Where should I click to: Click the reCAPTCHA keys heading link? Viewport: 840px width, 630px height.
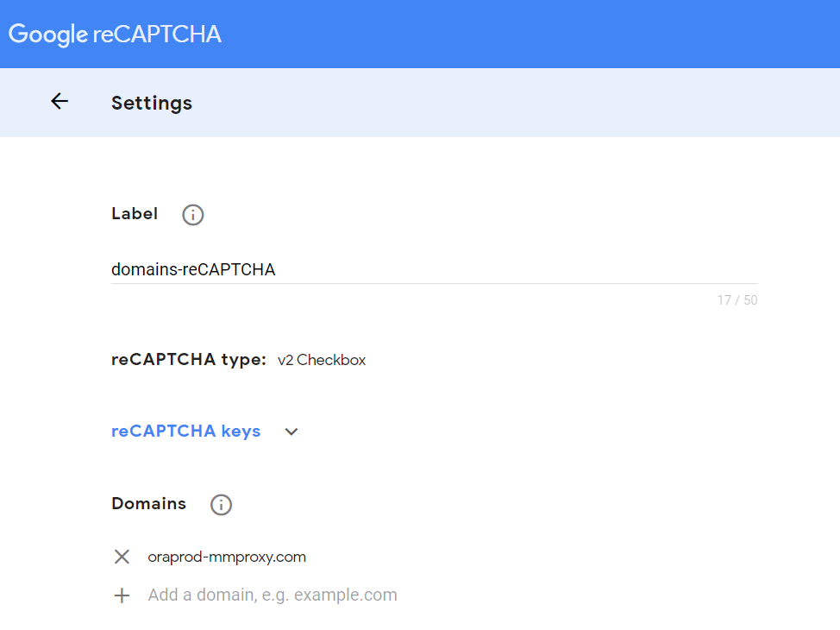[x=186, y=432]
